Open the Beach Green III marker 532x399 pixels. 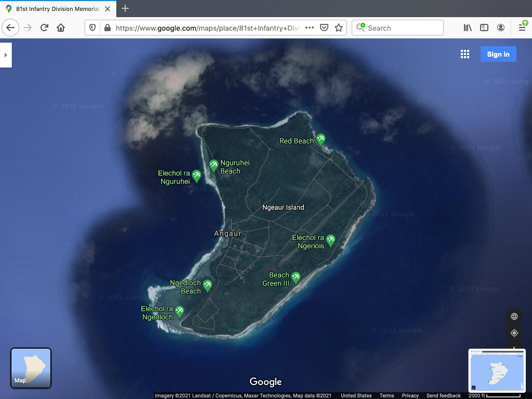pyautogui.click(x=296, y=277)
